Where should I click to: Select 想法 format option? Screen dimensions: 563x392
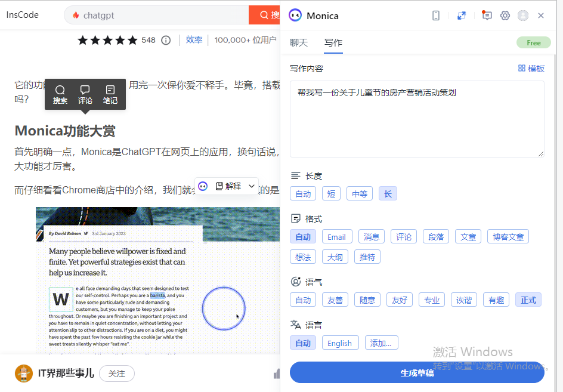coord(303,257)
